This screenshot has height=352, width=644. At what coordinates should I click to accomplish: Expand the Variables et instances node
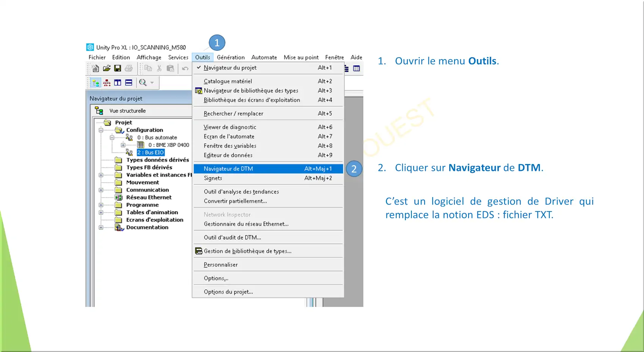pos(101,175)
